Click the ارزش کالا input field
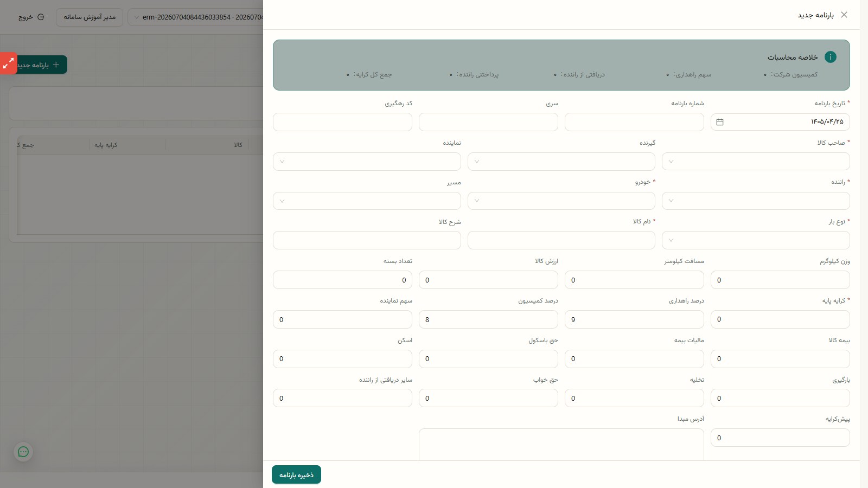The height and width of the screenshot is (488, 868). [488, 280]
